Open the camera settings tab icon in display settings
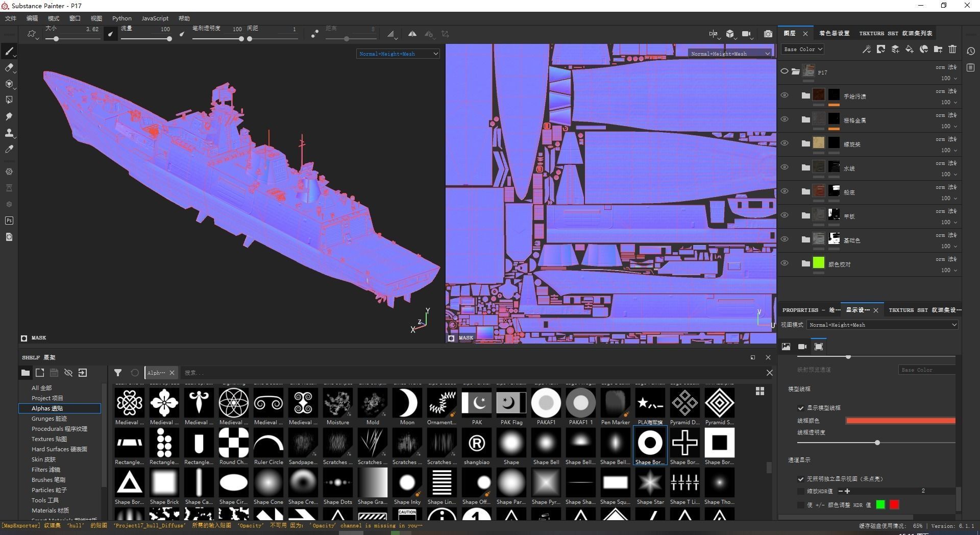 point(802,347)
